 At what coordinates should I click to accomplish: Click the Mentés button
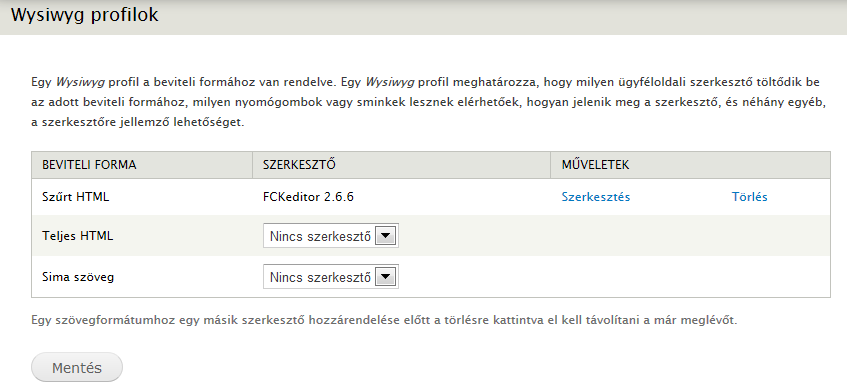[x=77, y=368]
